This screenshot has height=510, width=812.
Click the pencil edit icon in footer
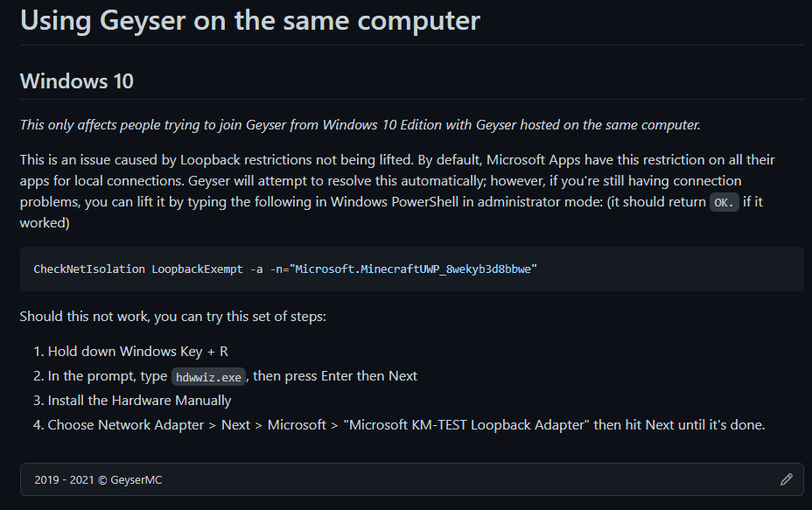pos(786,479)
